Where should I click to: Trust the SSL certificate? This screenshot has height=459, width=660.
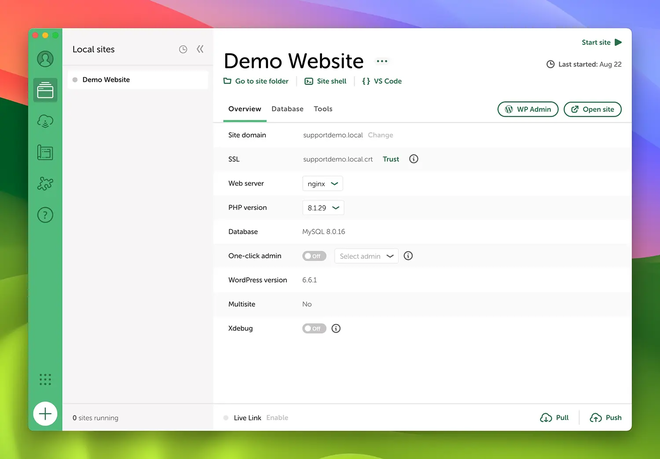(x=391, y=159)
